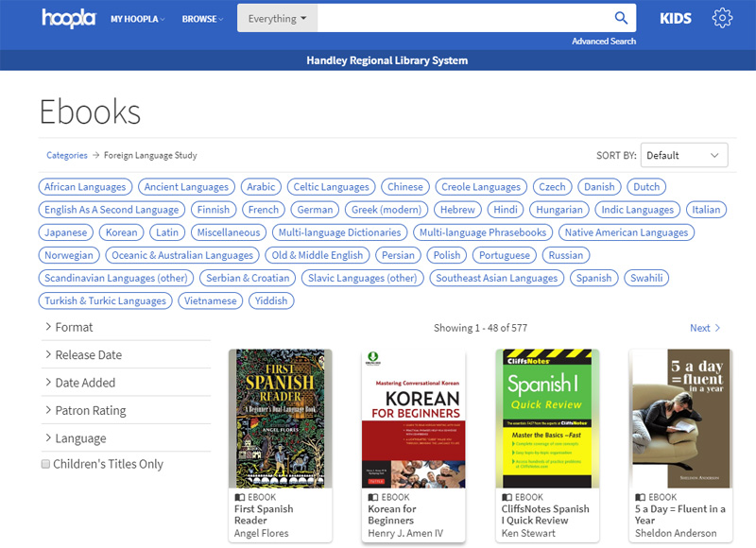The image size is (756, 548).
Task: Select the Spanish language filter chip
Action: point(593,278)
